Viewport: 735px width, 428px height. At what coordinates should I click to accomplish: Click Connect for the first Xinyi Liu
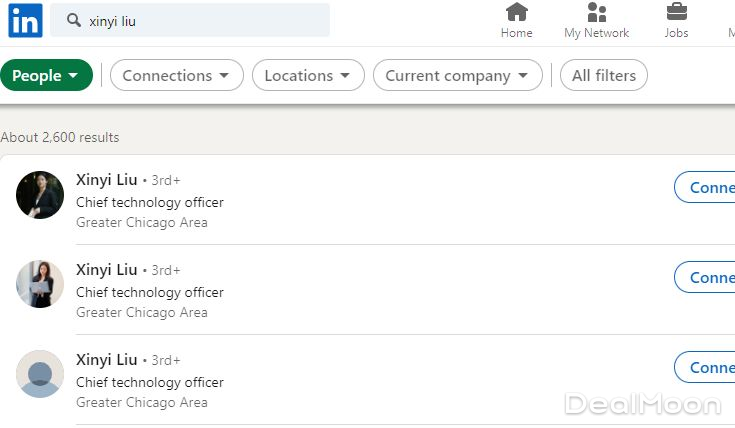[x=706, y=188]
